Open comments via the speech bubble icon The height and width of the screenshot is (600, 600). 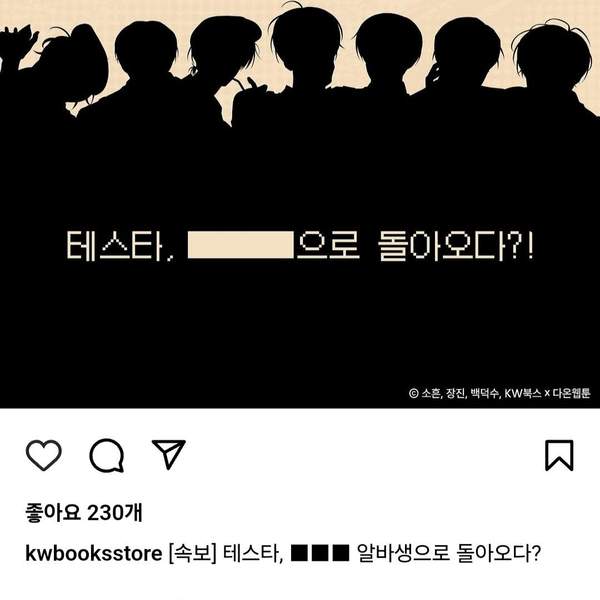click(x=107, y=455)
